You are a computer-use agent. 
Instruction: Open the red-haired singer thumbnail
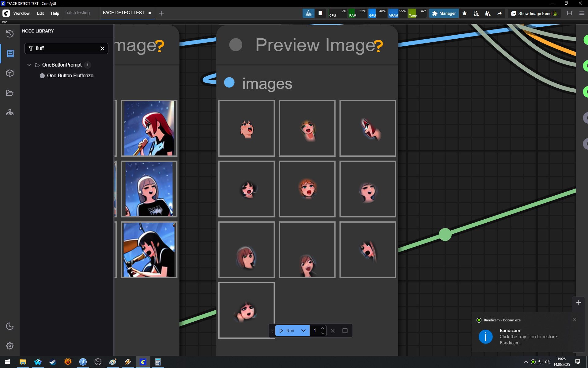point(149,128)
